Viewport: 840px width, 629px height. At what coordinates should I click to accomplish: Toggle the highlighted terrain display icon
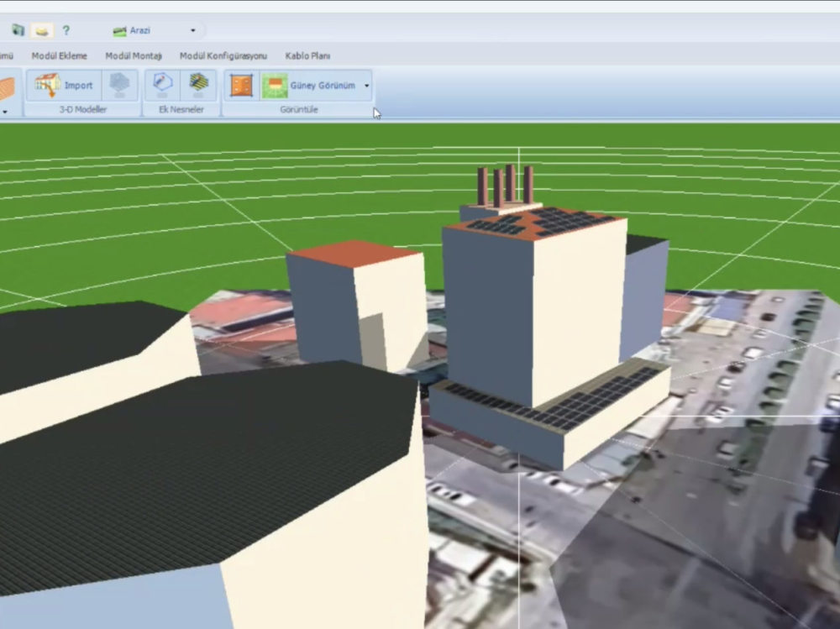[40, 30]
